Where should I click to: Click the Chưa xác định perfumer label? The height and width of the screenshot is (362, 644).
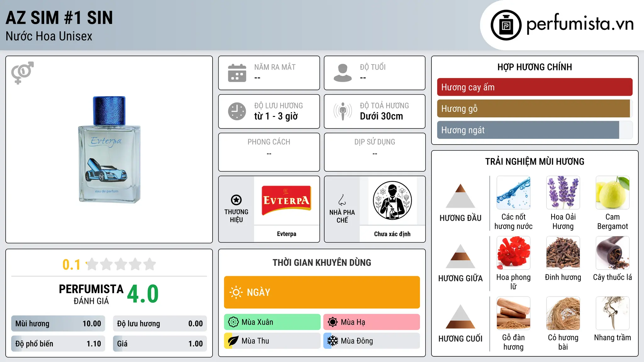point(392,234)
